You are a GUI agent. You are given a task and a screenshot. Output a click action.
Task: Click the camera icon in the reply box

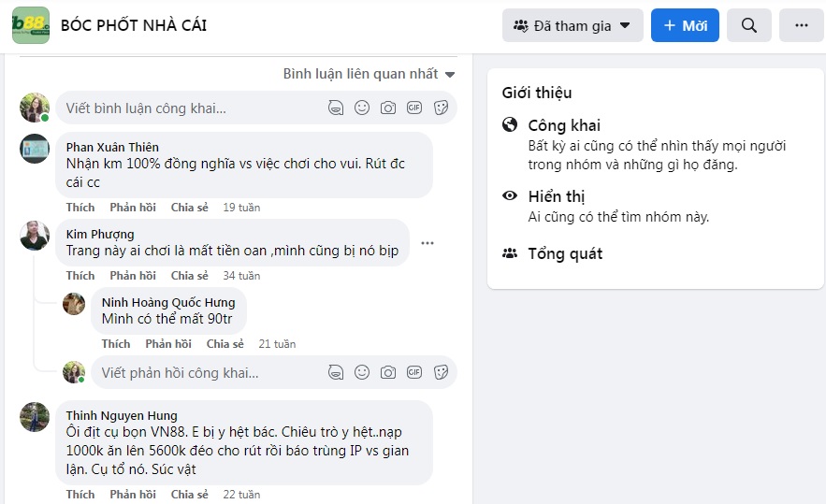click(x=388, y=372)
